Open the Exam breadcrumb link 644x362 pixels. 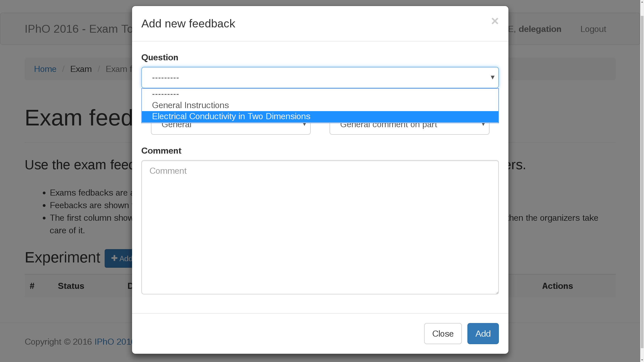(x=81, y=69)
